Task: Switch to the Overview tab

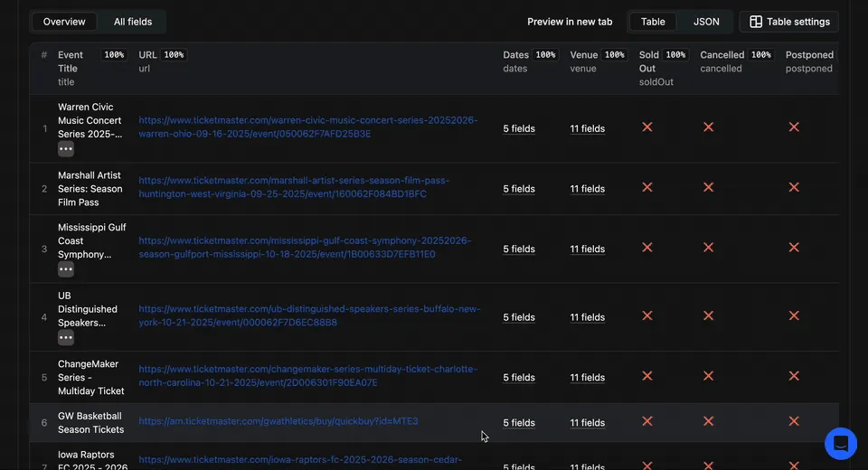Action: point(64,22)
